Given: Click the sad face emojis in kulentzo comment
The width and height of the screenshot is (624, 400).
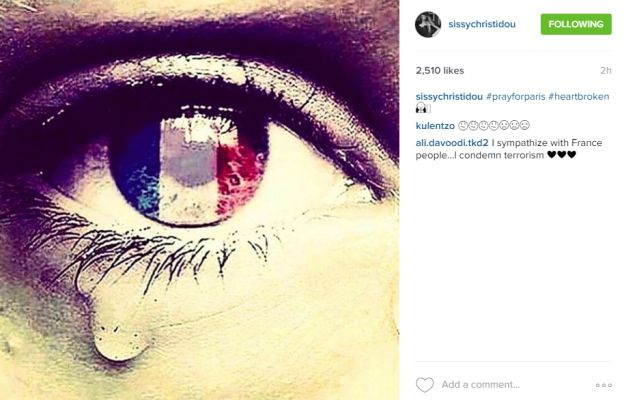Looking at the screenshot, I should (x=493, y=125).
